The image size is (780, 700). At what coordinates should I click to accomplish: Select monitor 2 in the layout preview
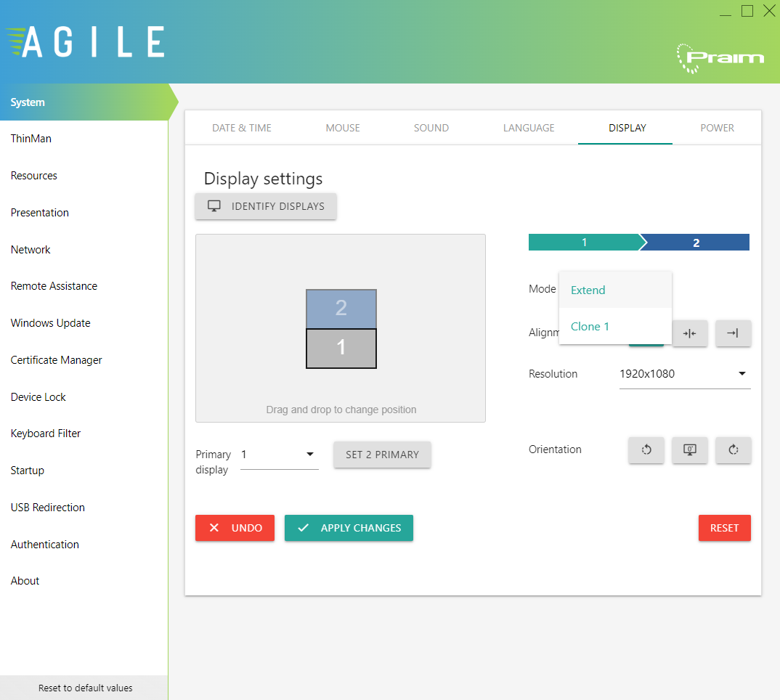click(341, 309)
